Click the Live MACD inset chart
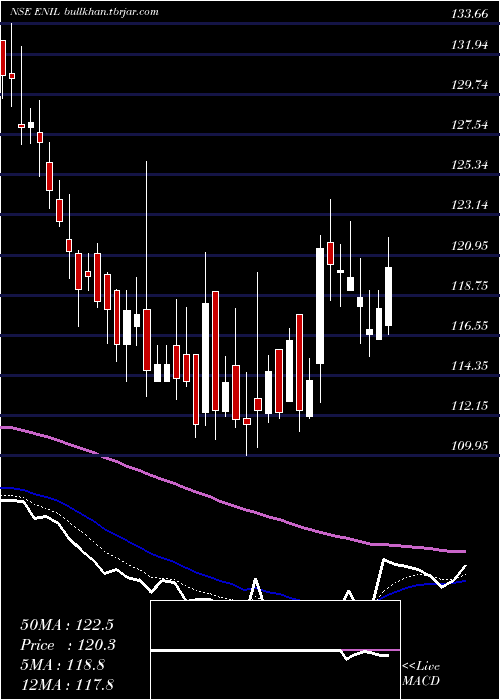This screenshot has width=500, height=700. [x=275, y=650]
